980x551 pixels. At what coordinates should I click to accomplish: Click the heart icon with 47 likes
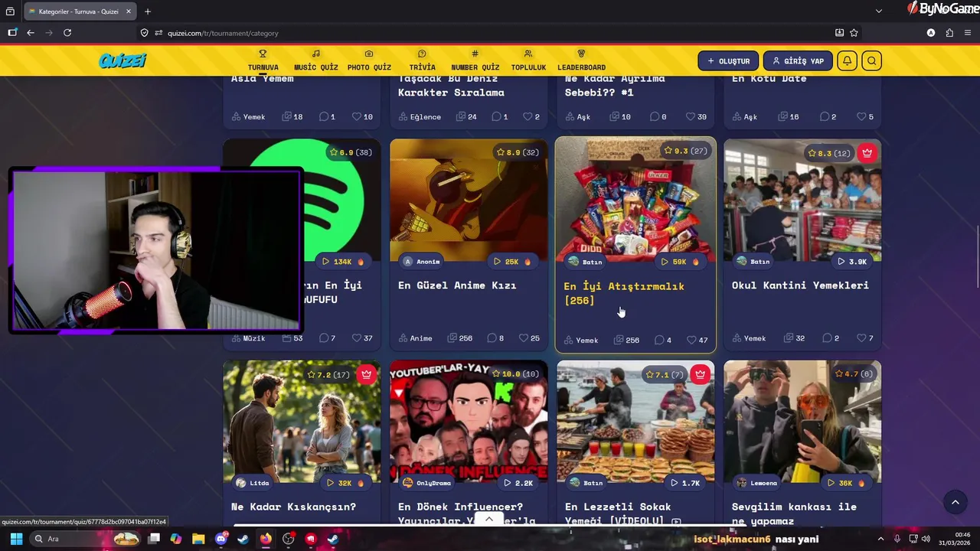691,340
